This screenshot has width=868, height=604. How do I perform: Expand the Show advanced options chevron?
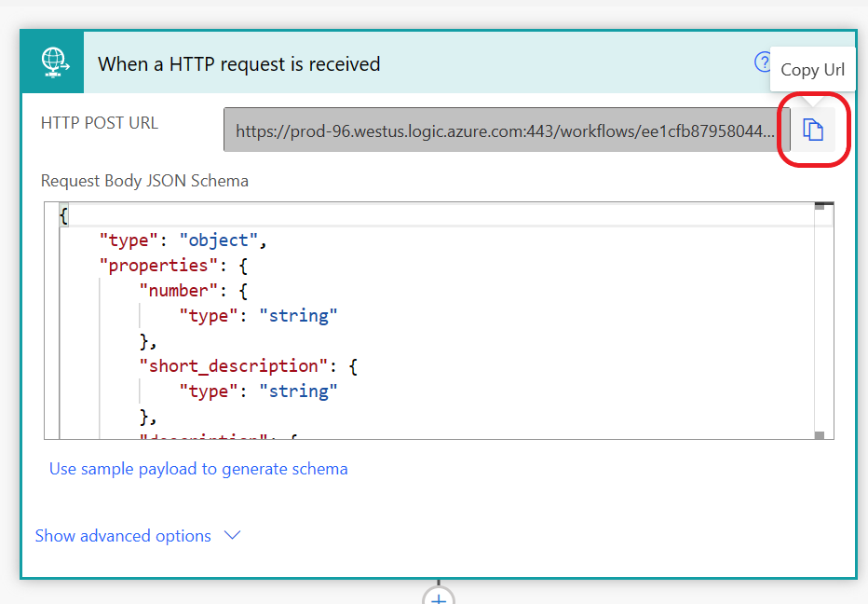coord(233,535)
